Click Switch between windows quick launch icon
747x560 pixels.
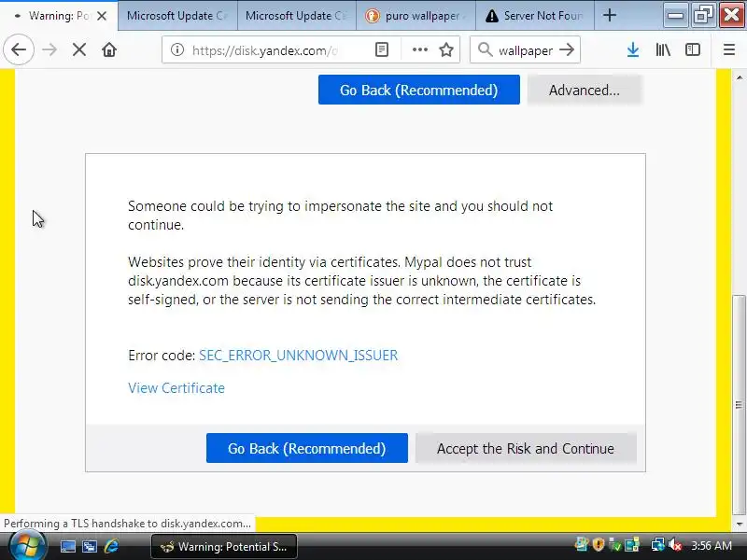pos(89,546)
